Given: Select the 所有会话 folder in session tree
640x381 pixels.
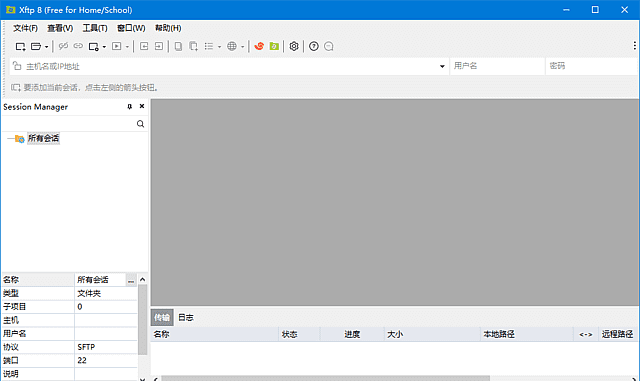Looking at the screenshot, I should 43,138.
